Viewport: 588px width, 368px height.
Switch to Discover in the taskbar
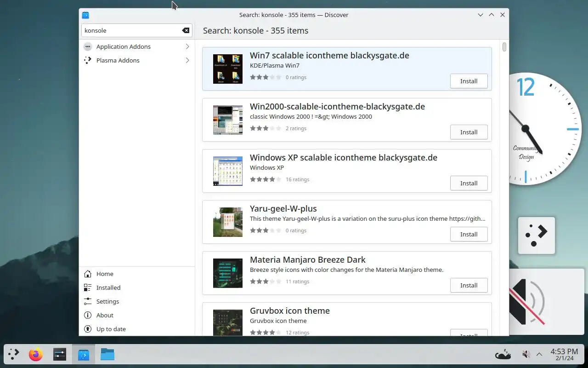coord(83,354)
